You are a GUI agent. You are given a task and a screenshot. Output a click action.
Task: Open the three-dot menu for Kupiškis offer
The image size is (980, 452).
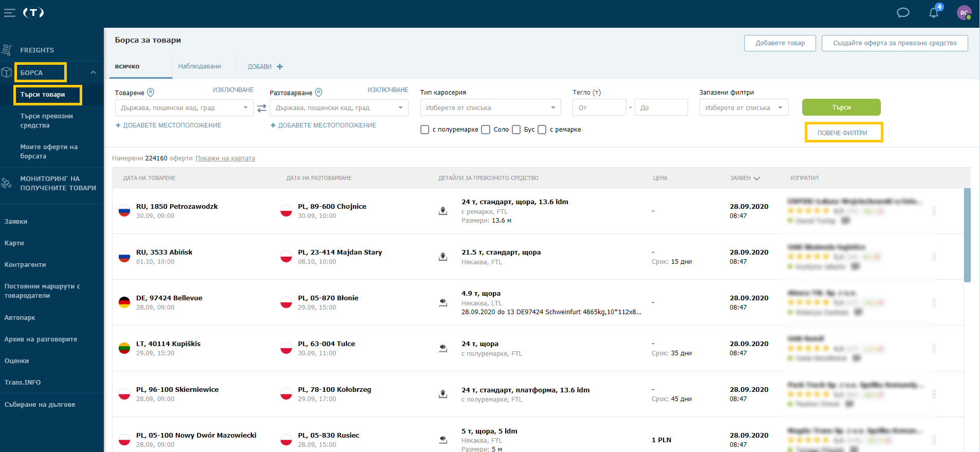(934, 348)
